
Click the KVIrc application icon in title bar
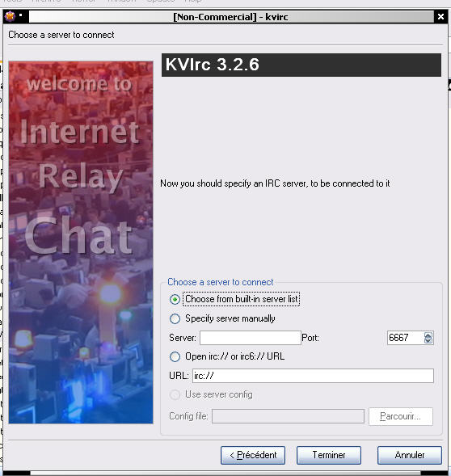click(x=10, y=16)
